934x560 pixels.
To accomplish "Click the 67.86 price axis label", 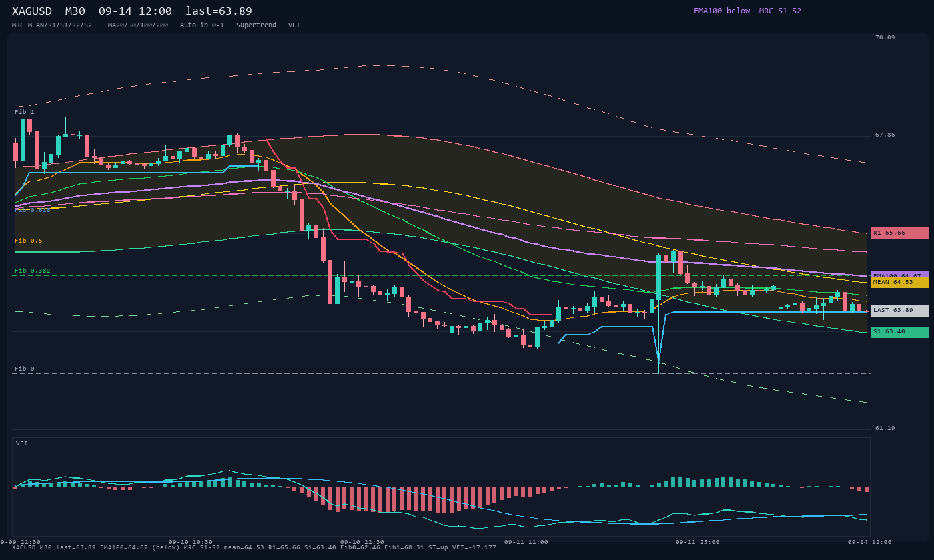I will 885,135.
